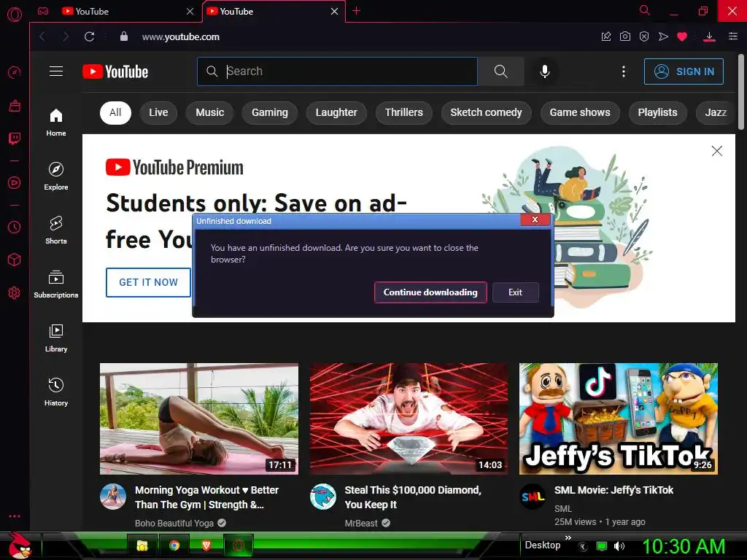747x560 pixels.
Task: Open the My Flow send icon
Action: click(663, 36)
